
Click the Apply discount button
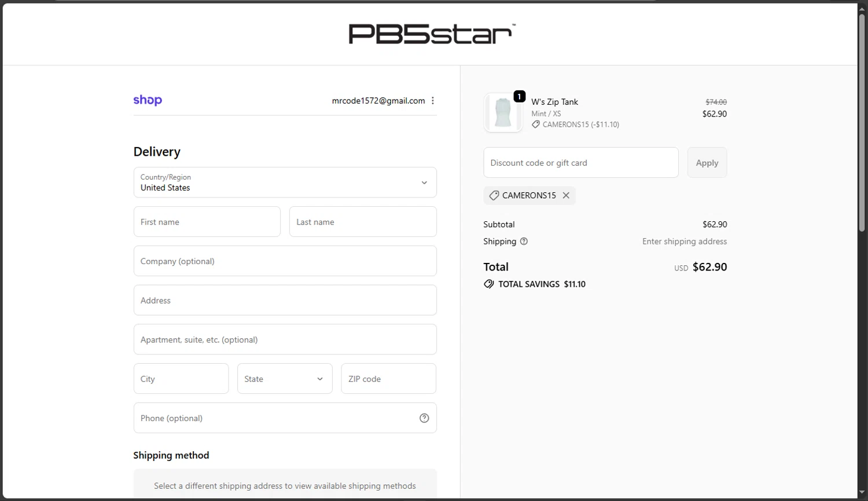coord(707,163)
